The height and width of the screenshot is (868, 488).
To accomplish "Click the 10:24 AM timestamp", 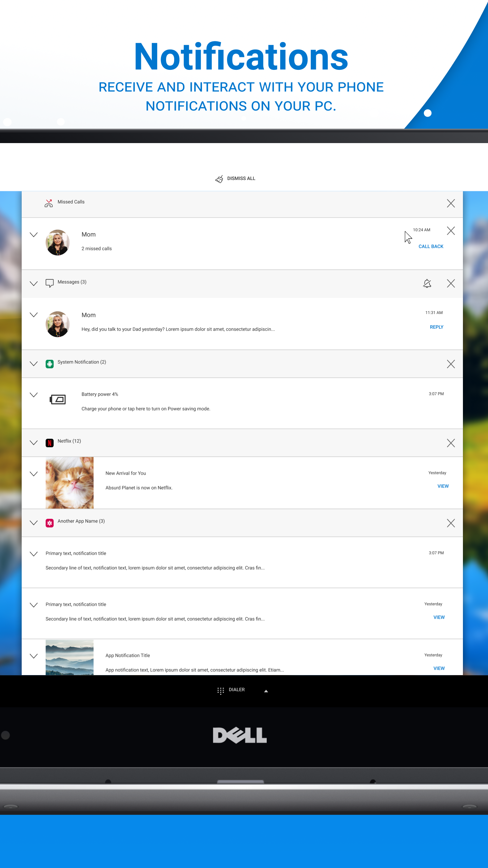I will tap(422, 230).
